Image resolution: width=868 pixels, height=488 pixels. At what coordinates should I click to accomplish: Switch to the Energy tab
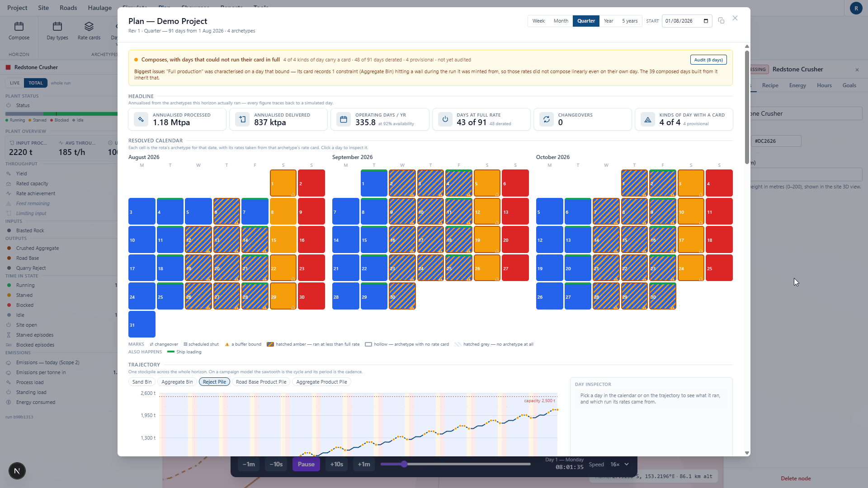pyautogui.click(x=797, y=85)
